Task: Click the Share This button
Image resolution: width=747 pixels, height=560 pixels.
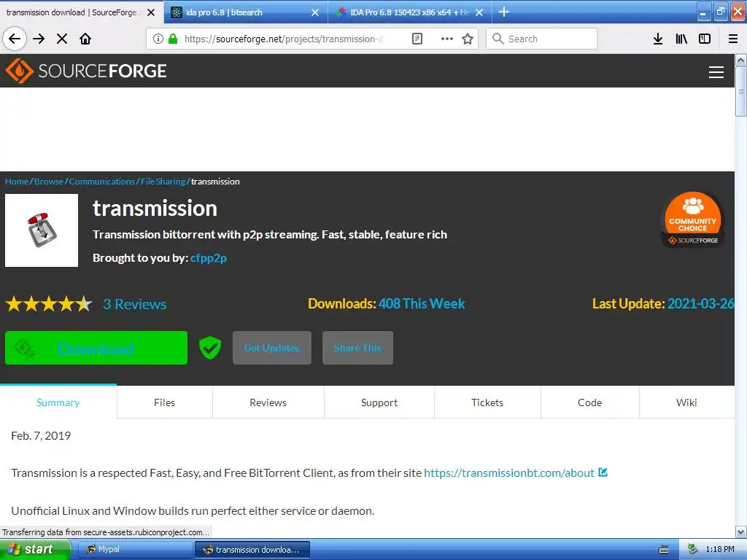Action: coord(357,348)
